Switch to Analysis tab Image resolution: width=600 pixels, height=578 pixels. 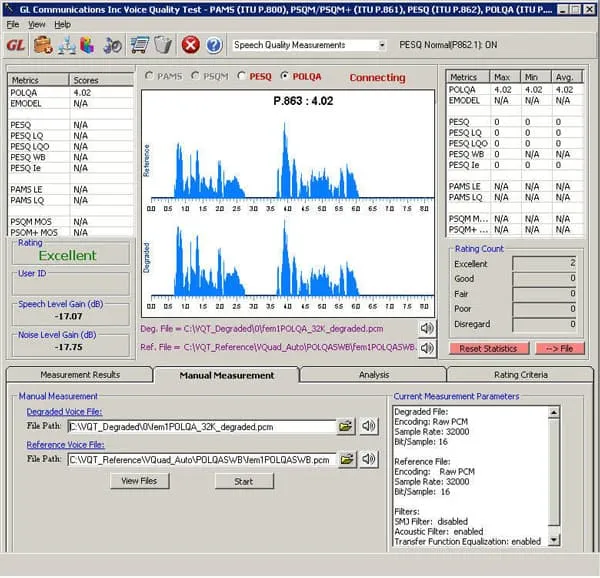tap(374, 375)
